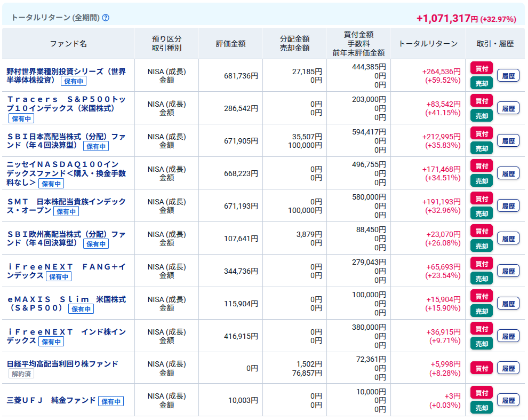Open 日経平均高配当利回り株ファンド link
The height and width of the screenshot is (420, 528).
pos(62,364)
